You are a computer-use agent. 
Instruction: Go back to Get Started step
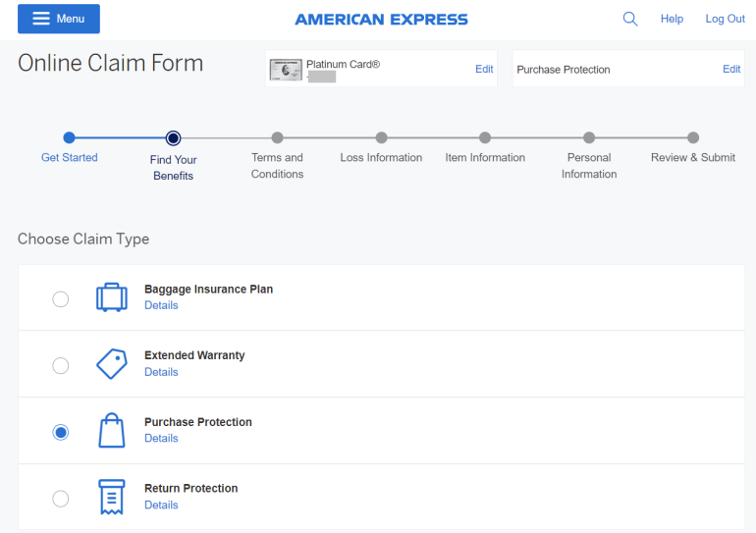tap(69, 138)
